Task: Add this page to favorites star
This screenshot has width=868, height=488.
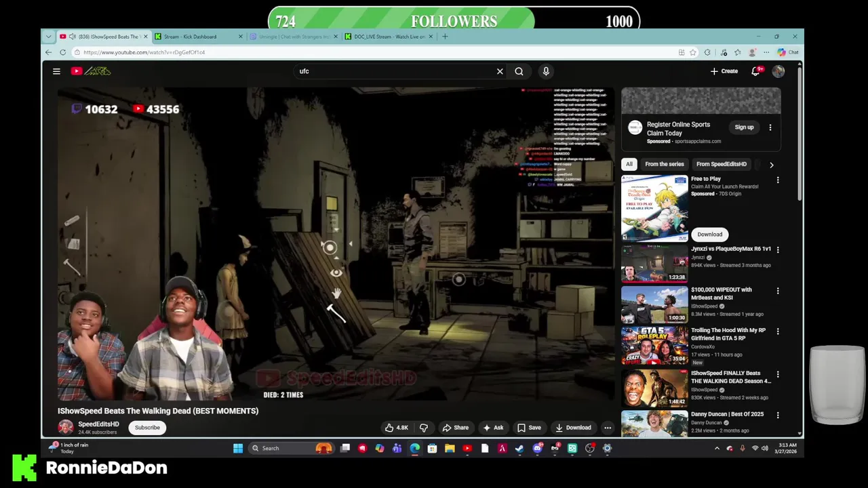Action: [x=693, y=52]
